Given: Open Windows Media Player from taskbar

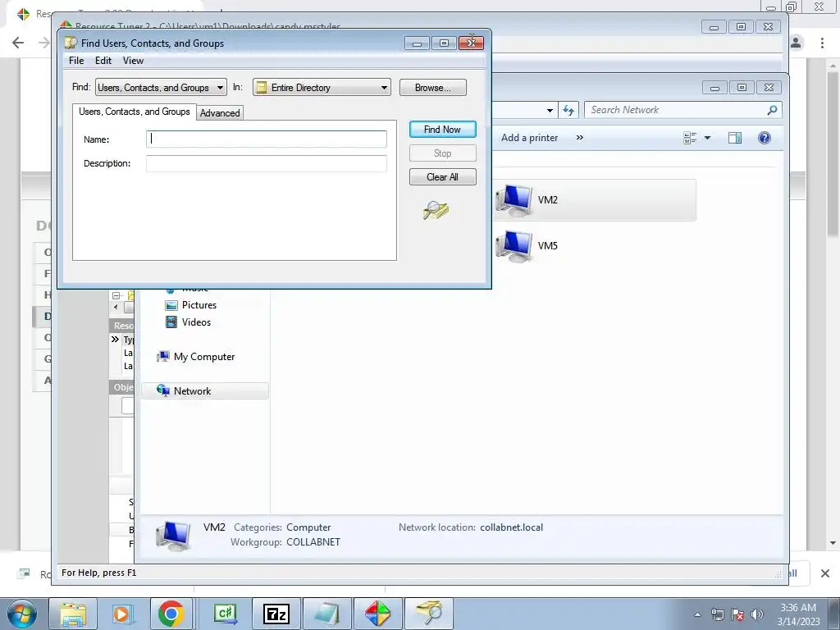Looking at the screenshot, I should (x=121, y=614).
